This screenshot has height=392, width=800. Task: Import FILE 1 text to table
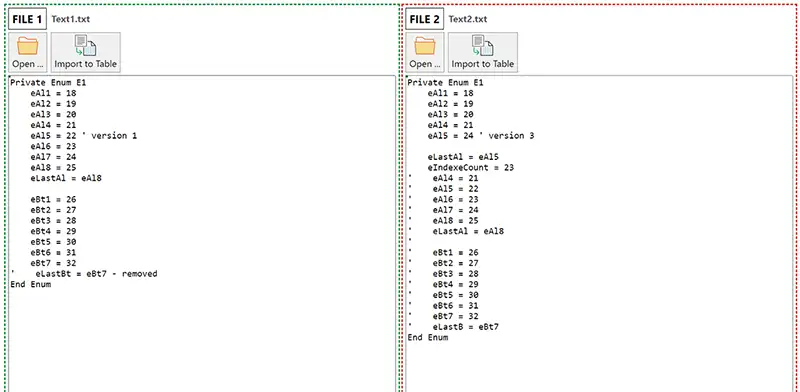point(86,52)
